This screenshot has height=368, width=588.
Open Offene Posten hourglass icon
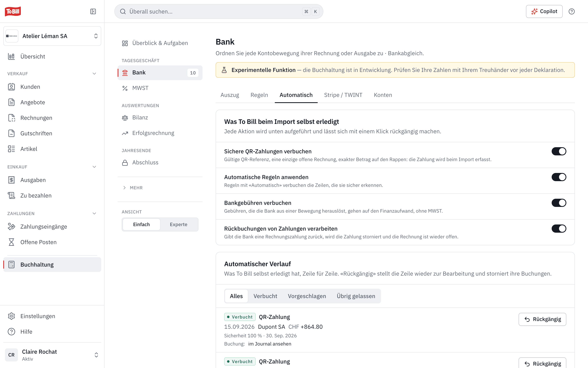coord(11,242)
